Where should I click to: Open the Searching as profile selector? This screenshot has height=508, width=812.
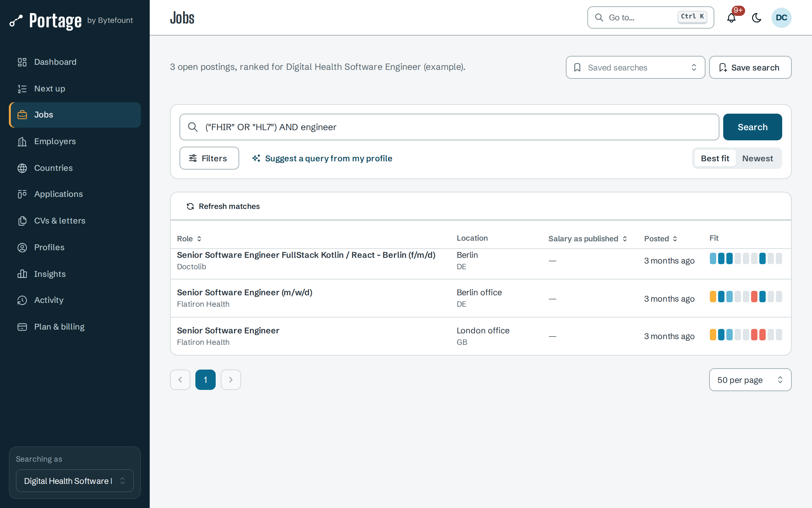pyautogui.click(x=75, y=481)
